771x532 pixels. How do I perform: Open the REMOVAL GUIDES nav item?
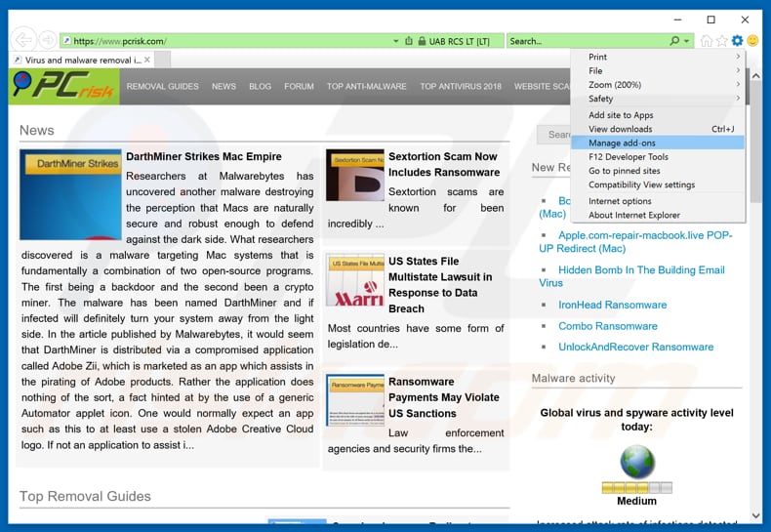[162, 86]
